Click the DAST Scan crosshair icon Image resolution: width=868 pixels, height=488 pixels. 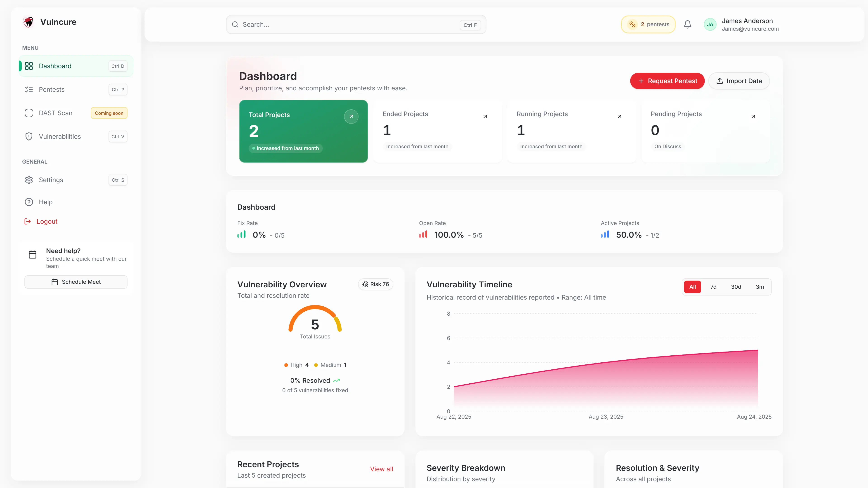click(29, 113)
